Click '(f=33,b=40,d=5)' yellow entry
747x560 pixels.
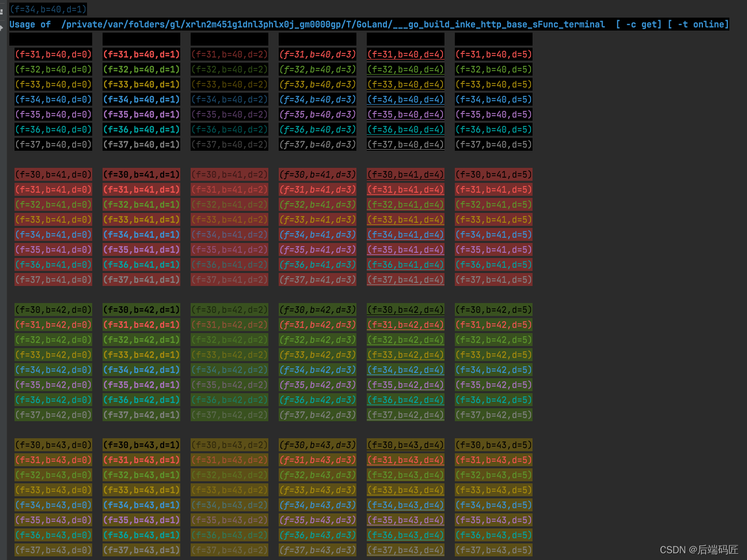[x=494, y=84]
